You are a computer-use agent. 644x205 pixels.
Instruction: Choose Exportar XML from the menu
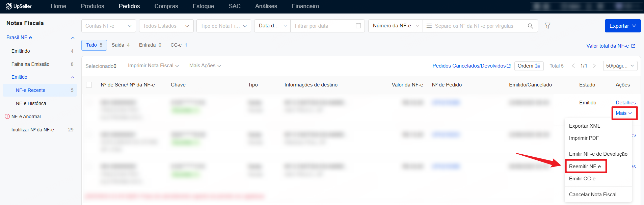point(585,126)
